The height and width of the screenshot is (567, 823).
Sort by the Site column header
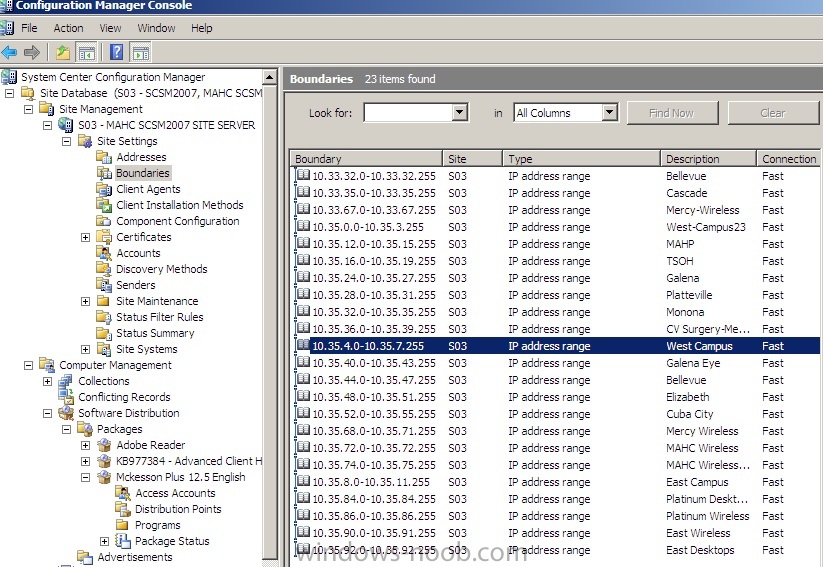click(472, 159)
